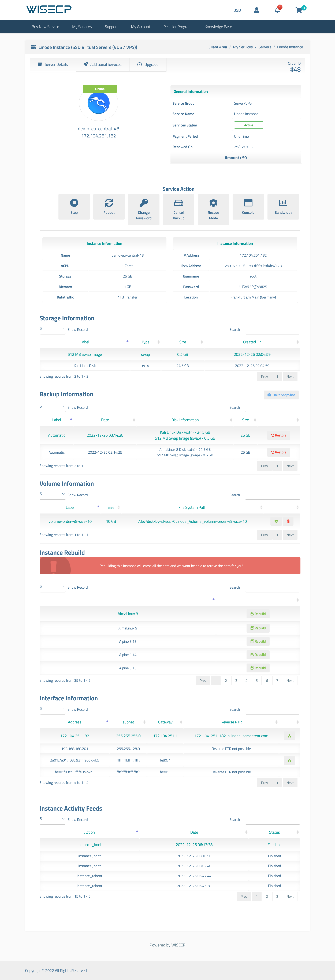Viewport: 335px width, 980px height.
Task: Sort Backup table by Date column
Action: click(105, 420)
